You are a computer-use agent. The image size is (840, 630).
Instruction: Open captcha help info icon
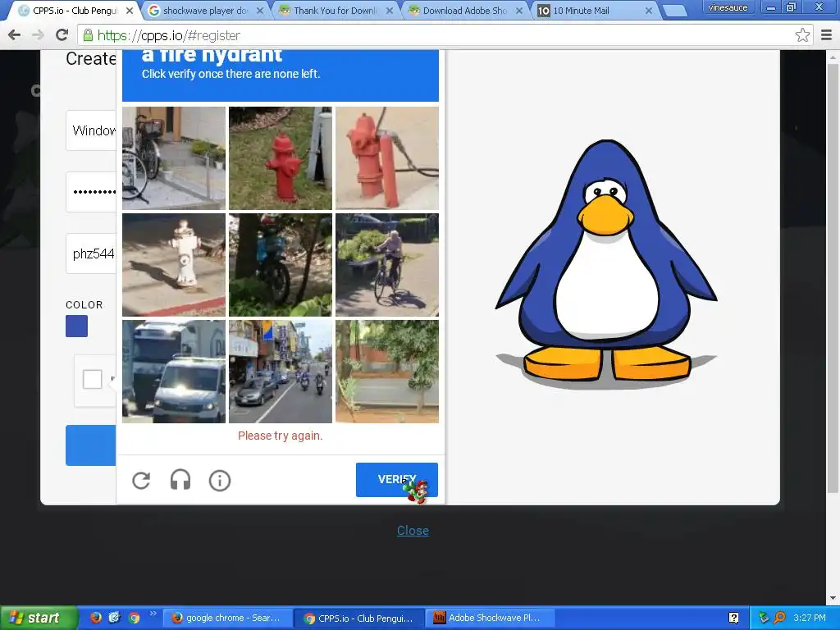coord(220,481)
